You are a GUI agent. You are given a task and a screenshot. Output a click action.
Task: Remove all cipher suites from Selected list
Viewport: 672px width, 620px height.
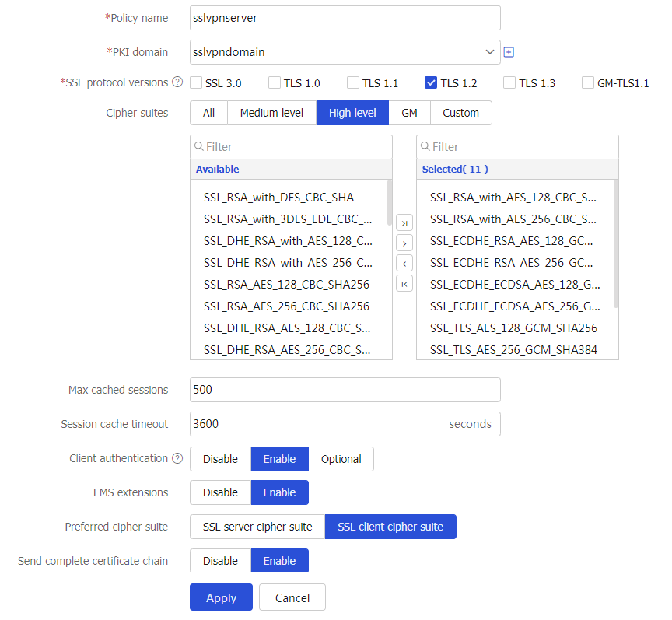pyautogui.click(x=404, y=283)
